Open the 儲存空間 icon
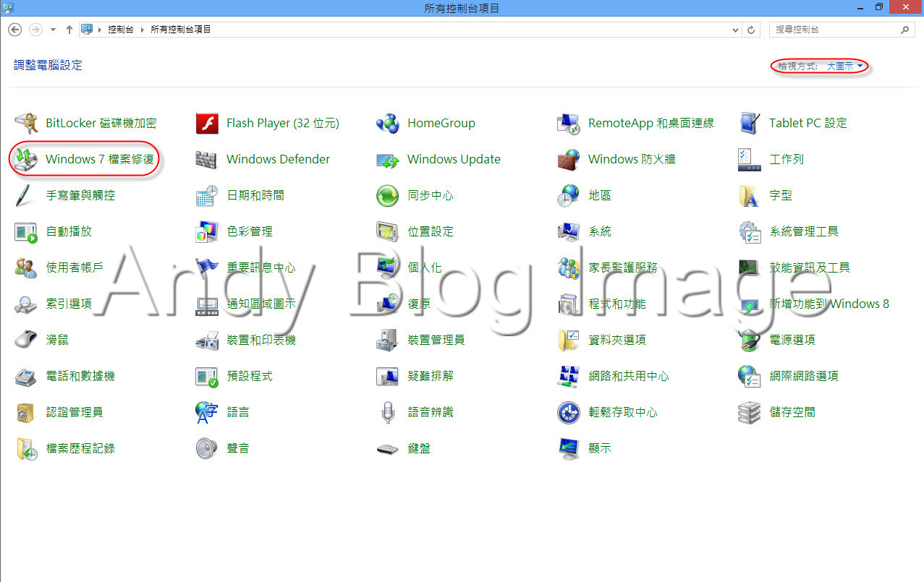The height and width of the screenshot is (582, 924). (750, 412)
